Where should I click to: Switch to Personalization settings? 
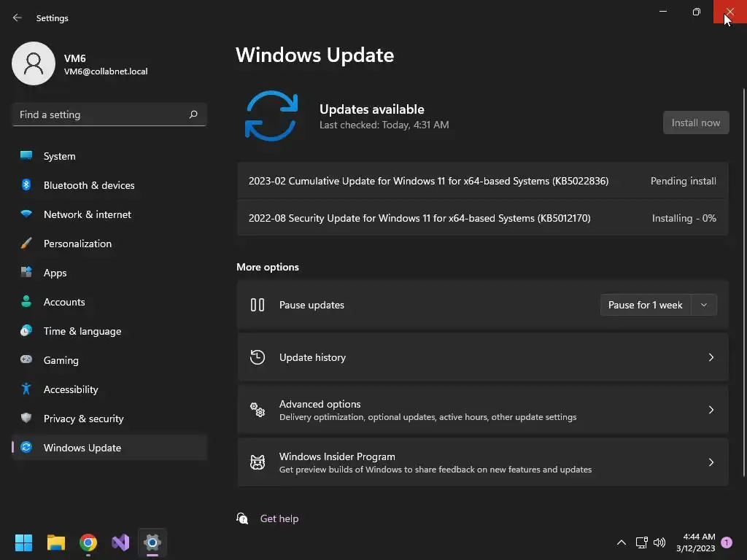(109, 244)
